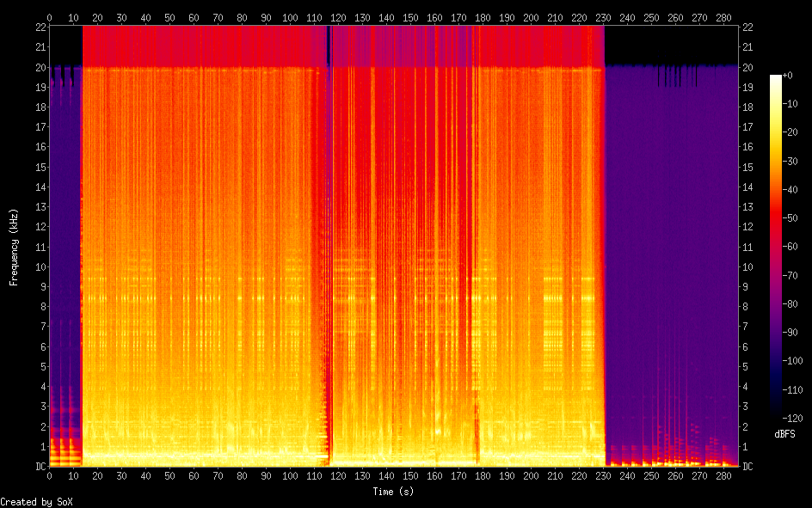Click the "Frequency (kHz)" axis title

click(x=14, y=248)
